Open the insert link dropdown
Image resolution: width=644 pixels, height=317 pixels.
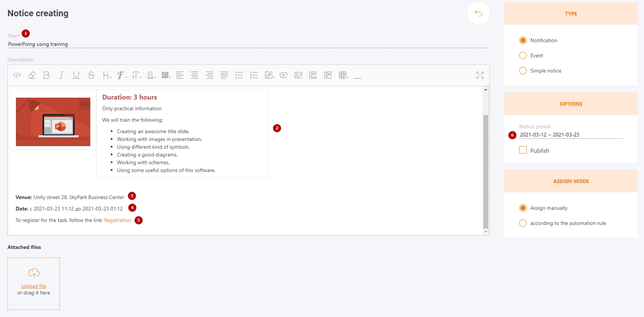(x=269, y=75)
